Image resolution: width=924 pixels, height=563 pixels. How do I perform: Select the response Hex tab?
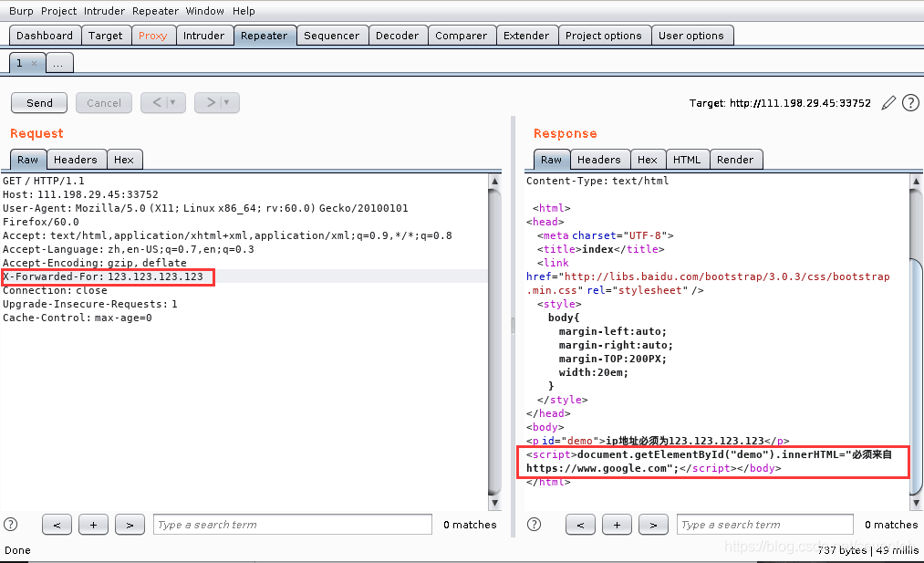[647, 159]
